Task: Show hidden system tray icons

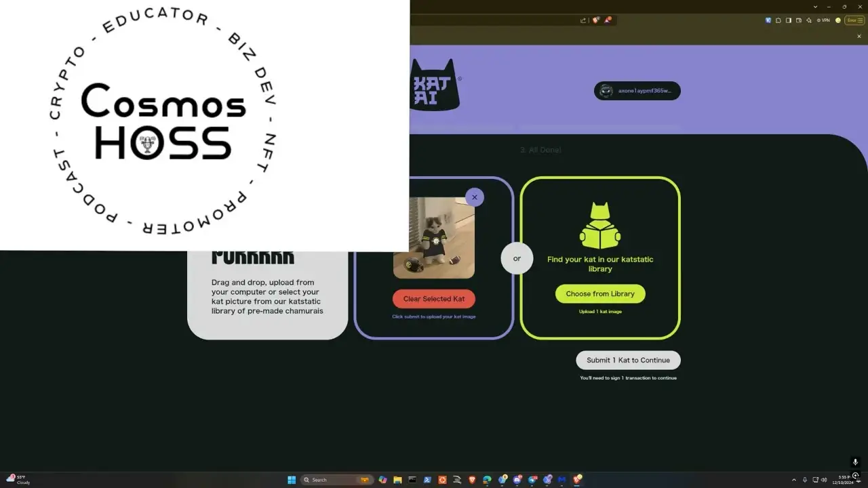Action: click(793, 480)
